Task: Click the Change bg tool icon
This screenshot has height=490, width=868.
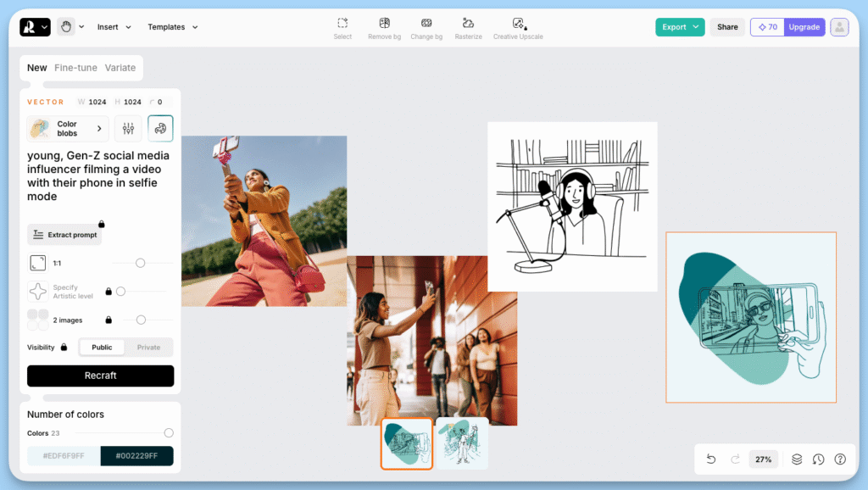Action: pyautogui.click(x=426, y=23)
